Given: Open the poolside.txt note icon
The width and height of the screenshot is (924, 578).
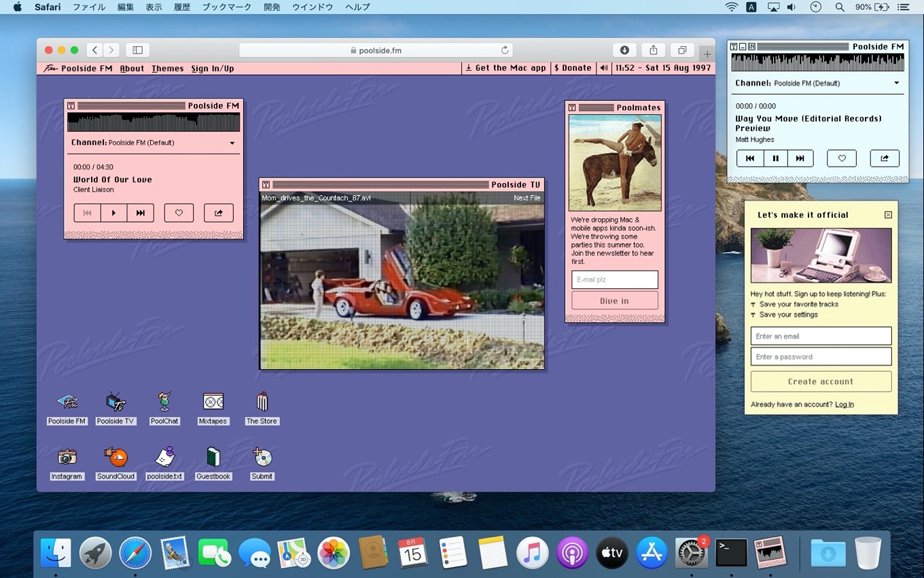Looking at the screenshot, I should click(x=164, y=464).
